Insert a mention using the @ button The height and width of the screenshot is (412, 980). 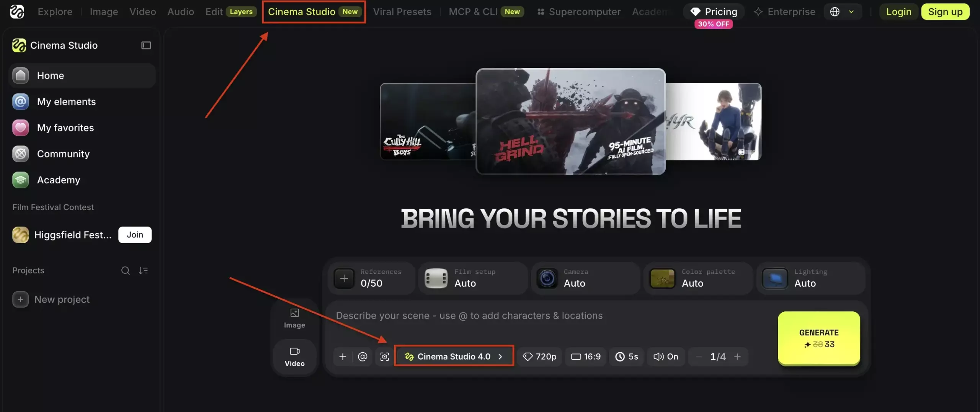[363, 357]
